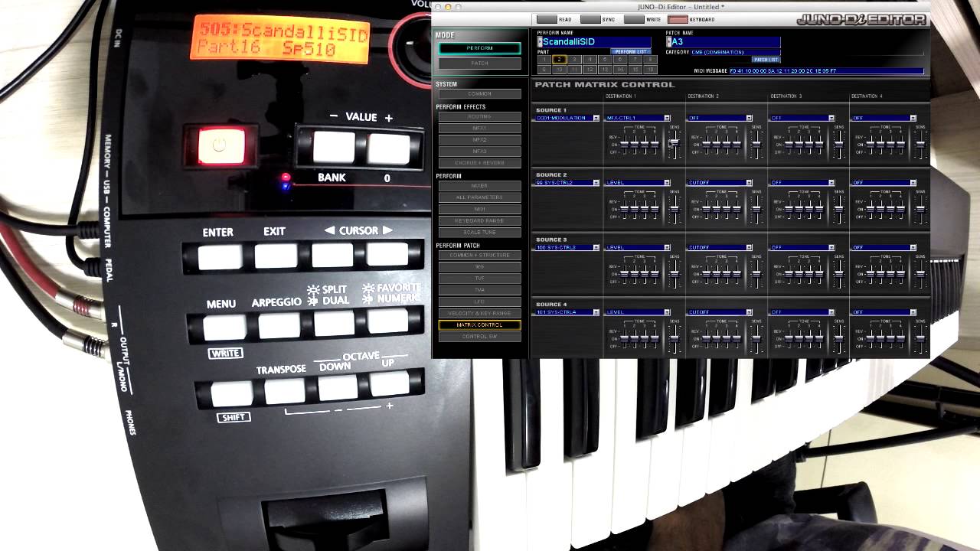Open Source 1 Destination 1 dropdown MFX-CTRL1

[638, 118]
